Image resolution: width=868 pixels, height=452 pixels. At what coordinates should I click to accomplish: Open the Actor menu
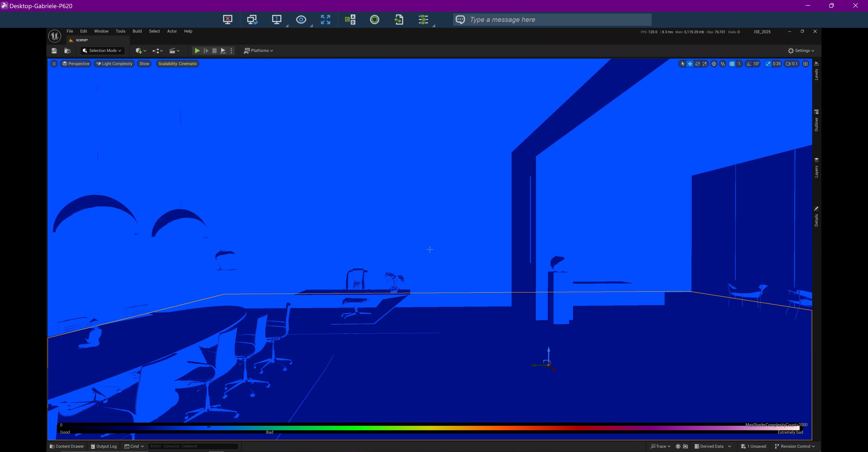172,31
